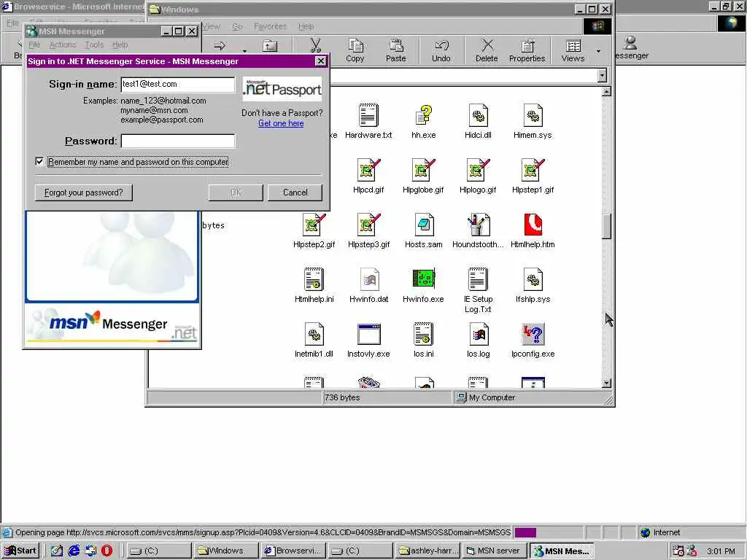Follow the Get one here link

point(281,123)
